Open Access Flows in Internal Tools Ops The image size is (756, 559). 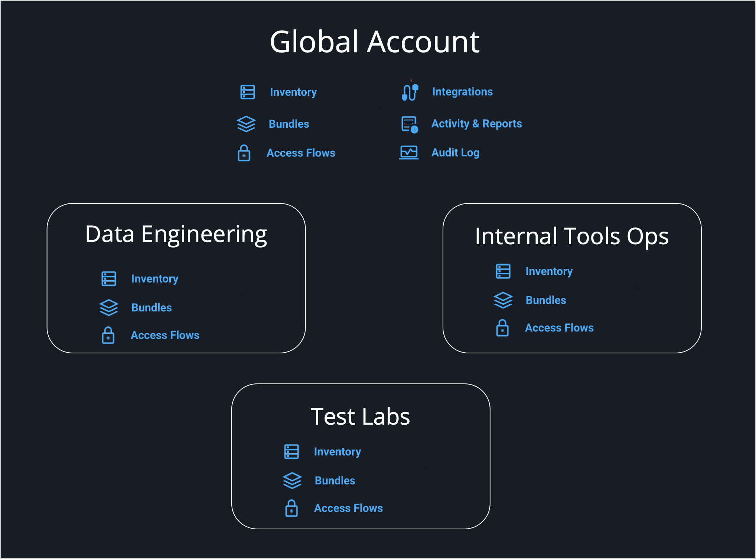[x=559, y=328]
